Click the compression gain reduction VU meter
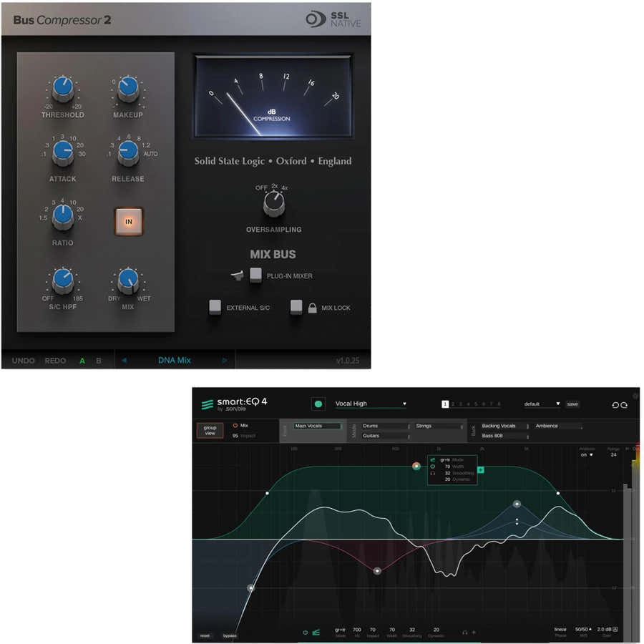This screenshot has height=644, width=644. pos(273,97)
